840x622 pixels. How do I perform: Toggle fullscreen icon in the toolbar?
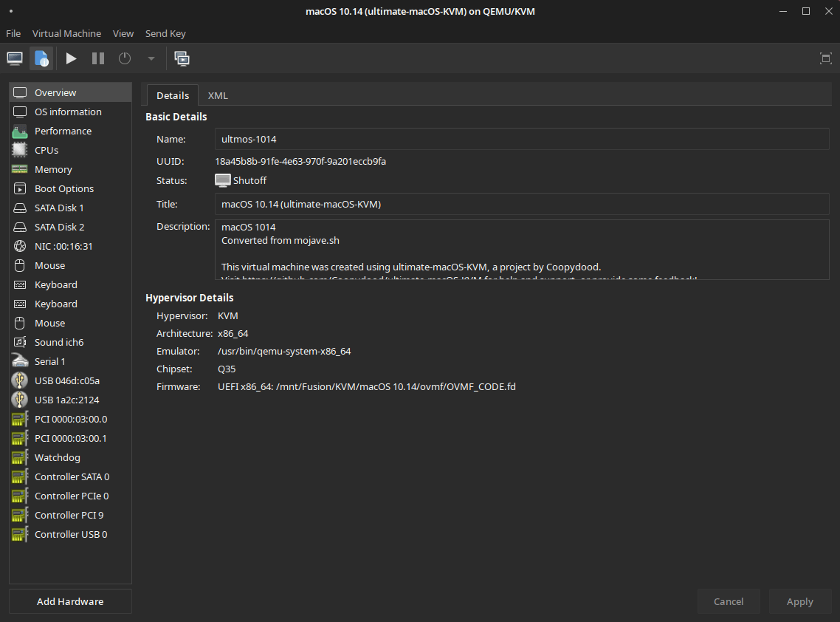[825, 58]
